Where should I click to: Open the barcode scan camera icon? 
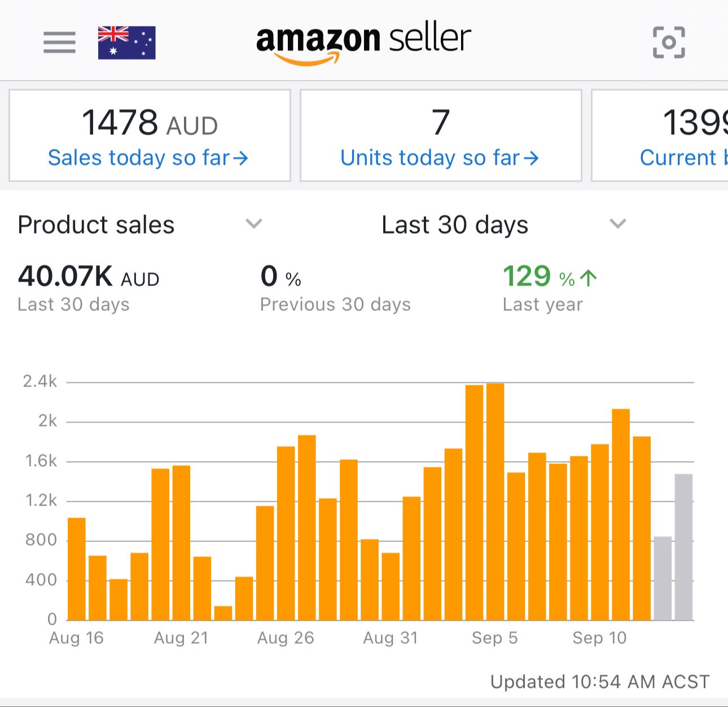669,42
